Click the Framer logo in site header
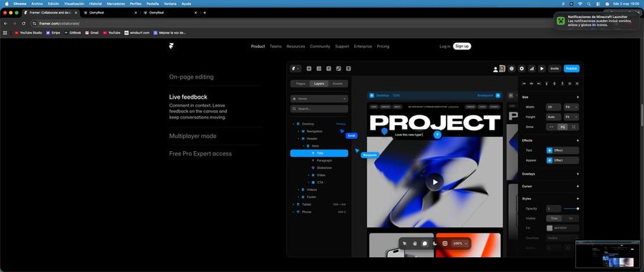This screenshot has height=272, width=644. [x=171, y=46]
